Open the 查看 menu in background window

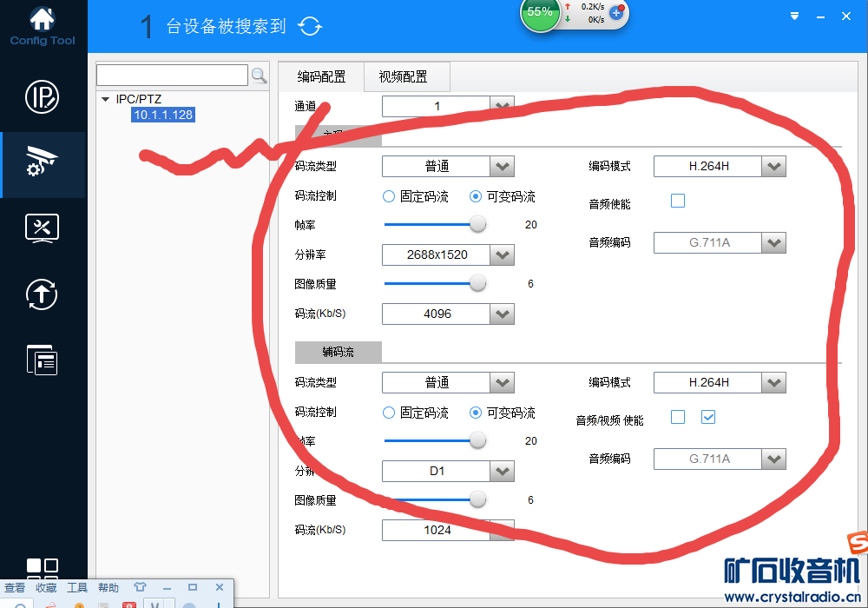point(15,587)
